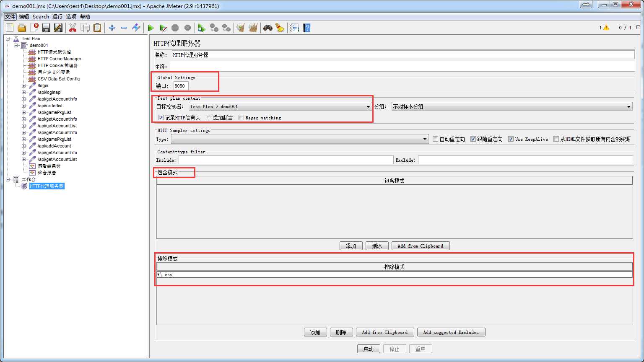644x362 pixels.
Task: Click the yellow warning triangle indicator
Action: [606, 28]
